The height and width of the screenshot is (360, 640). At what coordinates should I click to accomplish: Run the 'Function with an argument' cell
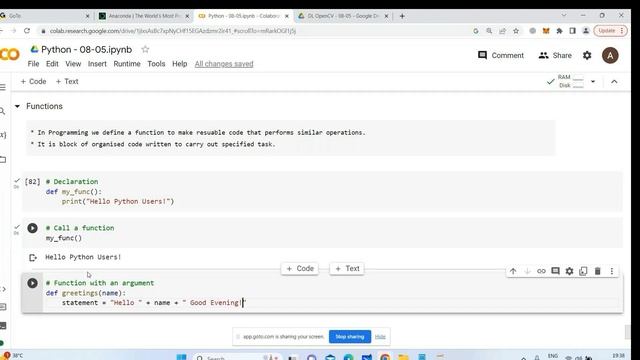pos(32,283)
